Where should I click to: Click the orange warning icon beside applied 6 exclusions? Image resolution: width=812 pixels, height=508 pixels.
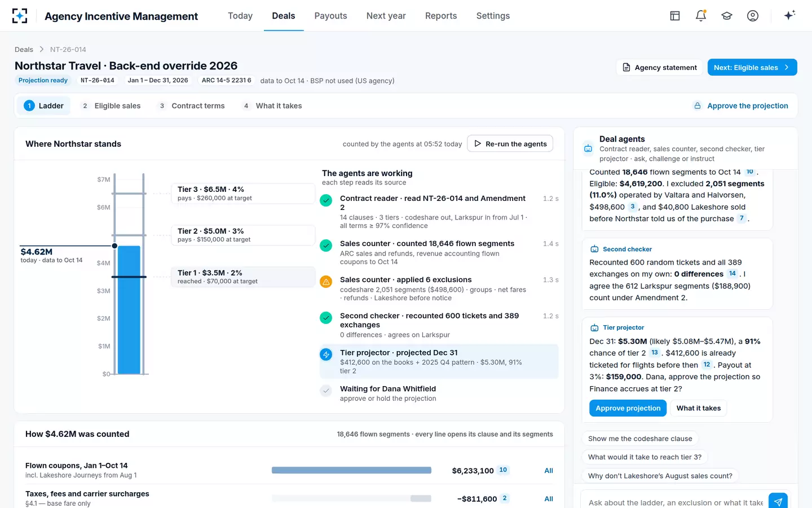coord(326,281)
